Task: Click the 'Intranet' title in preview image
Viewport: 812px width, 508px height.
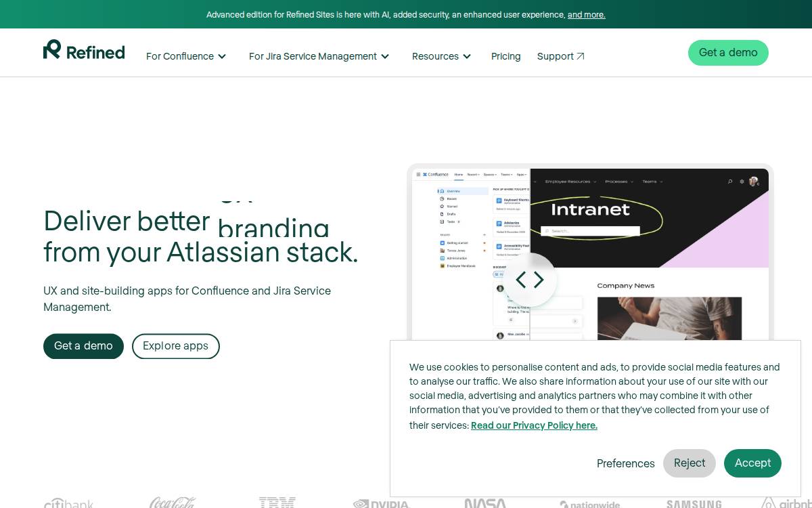Action: click(x=590, y=209)
